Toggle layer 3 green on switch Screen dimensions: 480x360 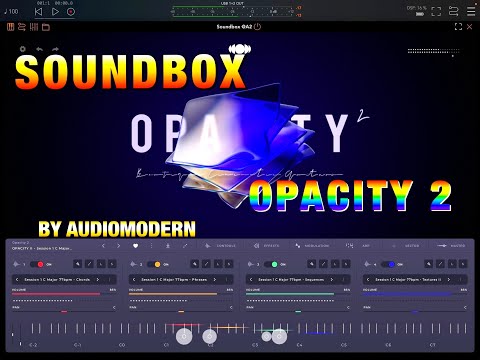[271, 264]
